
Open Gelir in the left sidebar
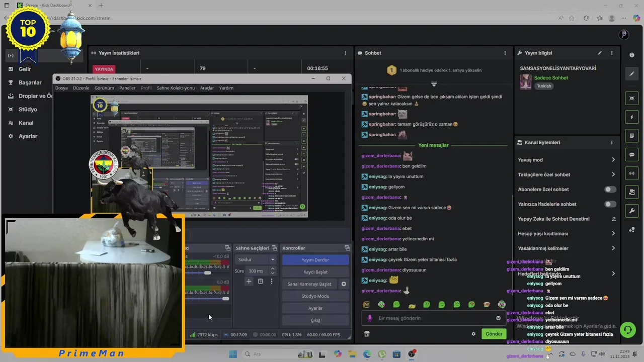[25, 69]
